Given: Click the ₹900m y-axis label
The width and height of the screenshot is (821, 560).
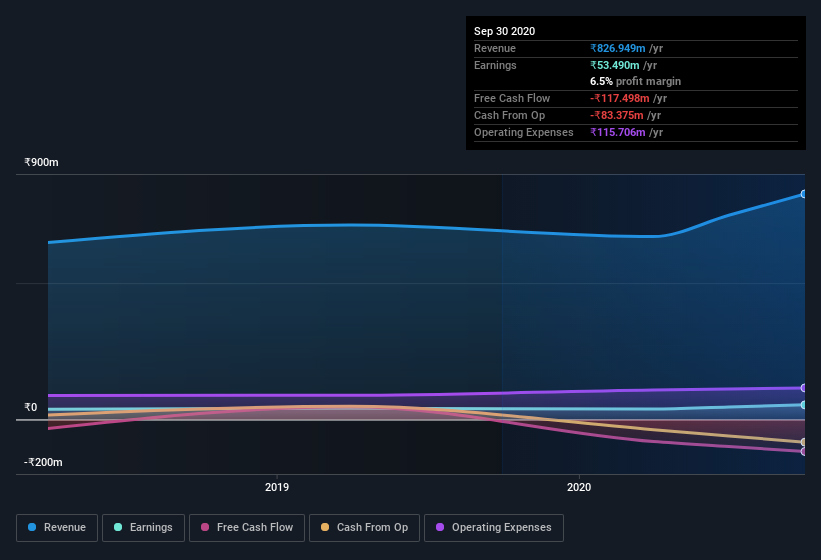Looking at the screenshot, I should (x=41, y=162).
